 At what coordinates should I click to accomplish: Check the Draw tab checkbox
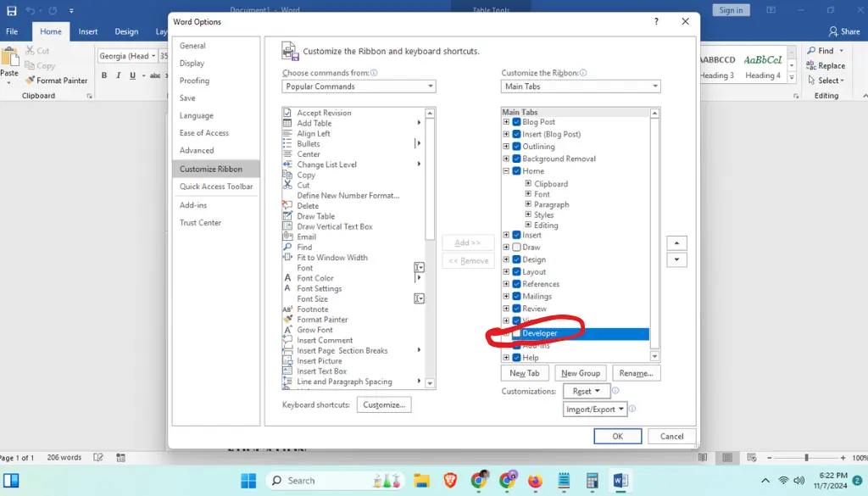[516, 247]
